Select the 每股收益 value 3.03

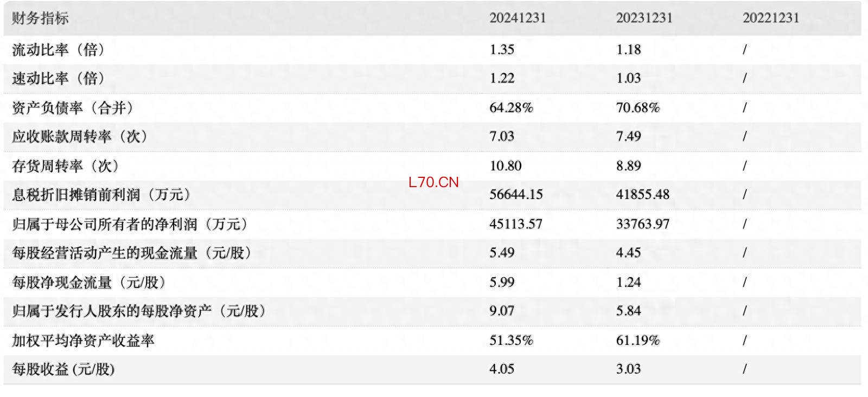pos(628,369)
